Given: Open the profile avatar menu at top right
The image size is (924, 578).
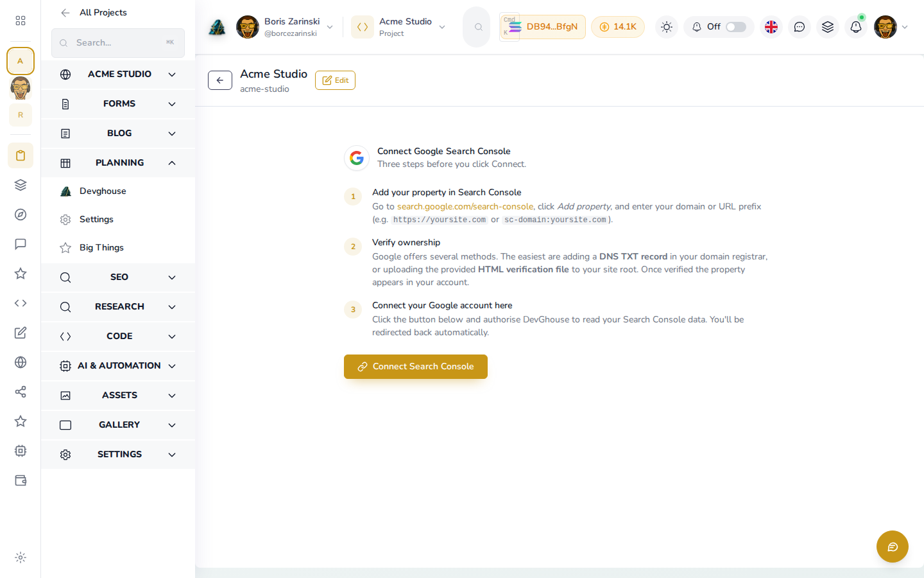Looking at the screenshot, I should (891, 27).
